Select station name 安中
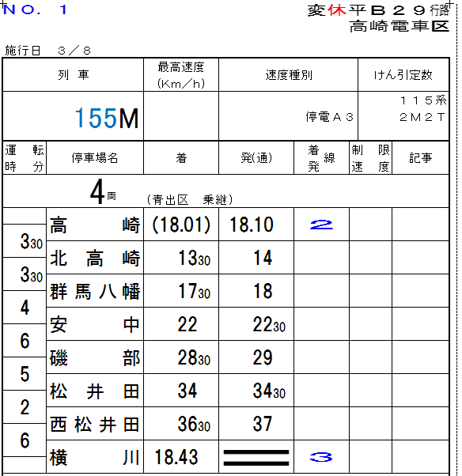This screenshot has width=462, height=476. click(95, 324)
